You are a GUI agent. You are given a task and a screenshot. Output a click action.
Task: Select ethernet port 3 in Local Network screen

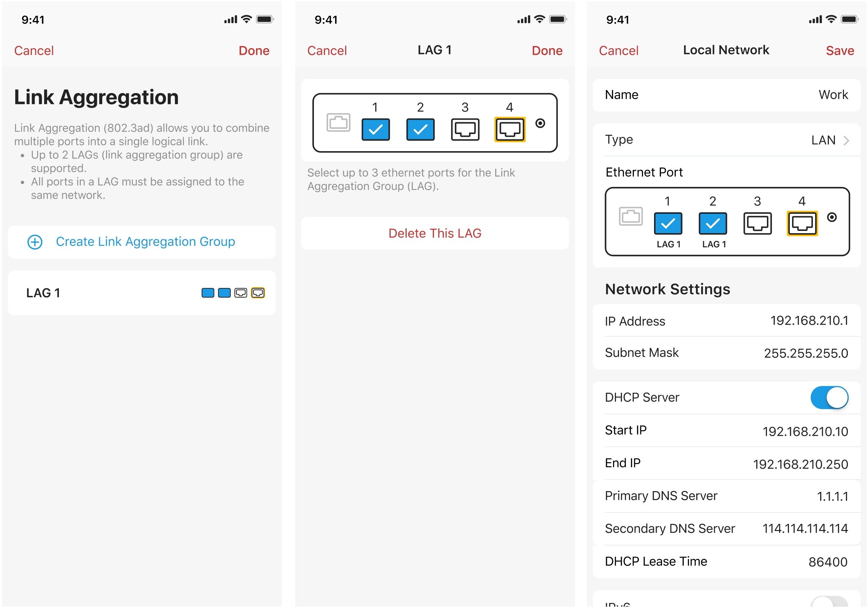(x=757, y=223)
